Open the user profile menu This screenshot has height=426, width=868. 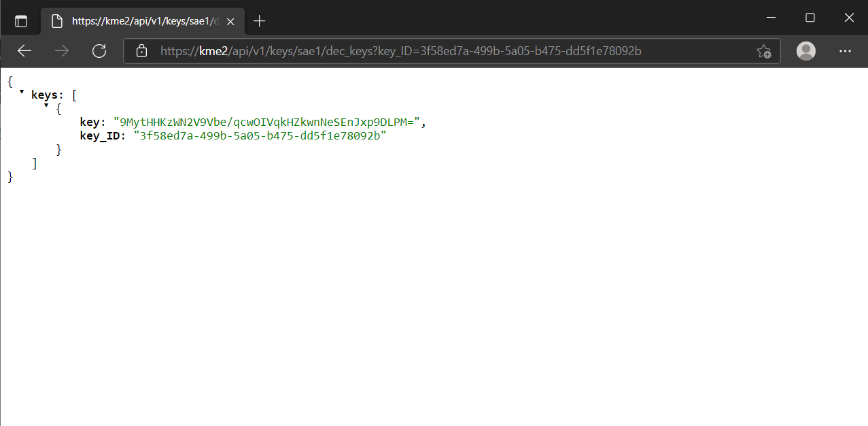click(806, 51)
